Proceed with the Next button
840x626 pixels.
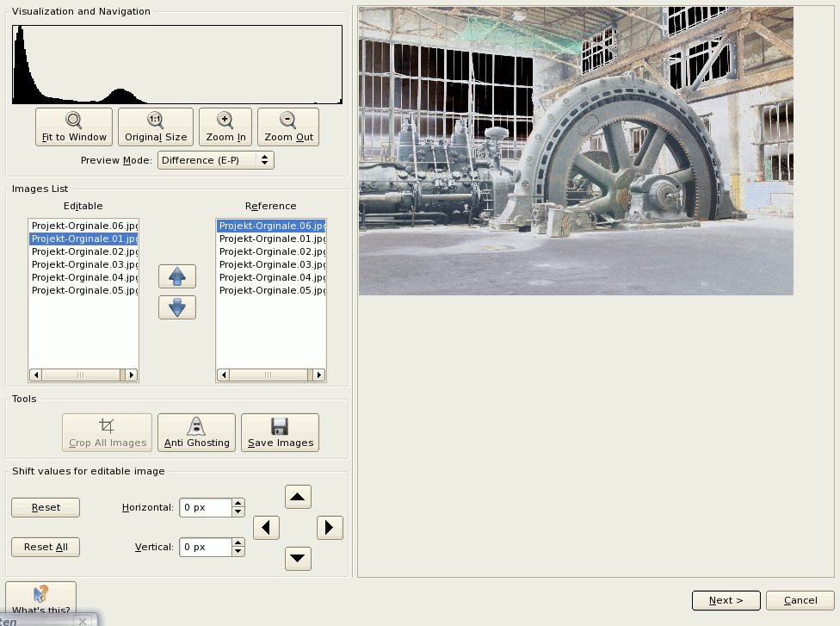click(726, 600)
